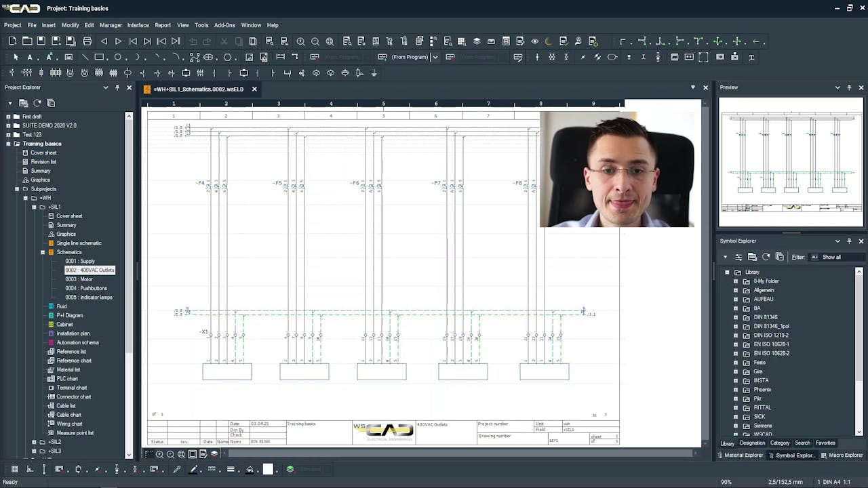Image resolution: width=868 pixels, height=488 pixels.
Task: Click the refresh icon in Project Explorer
Action: click(37, 103)
